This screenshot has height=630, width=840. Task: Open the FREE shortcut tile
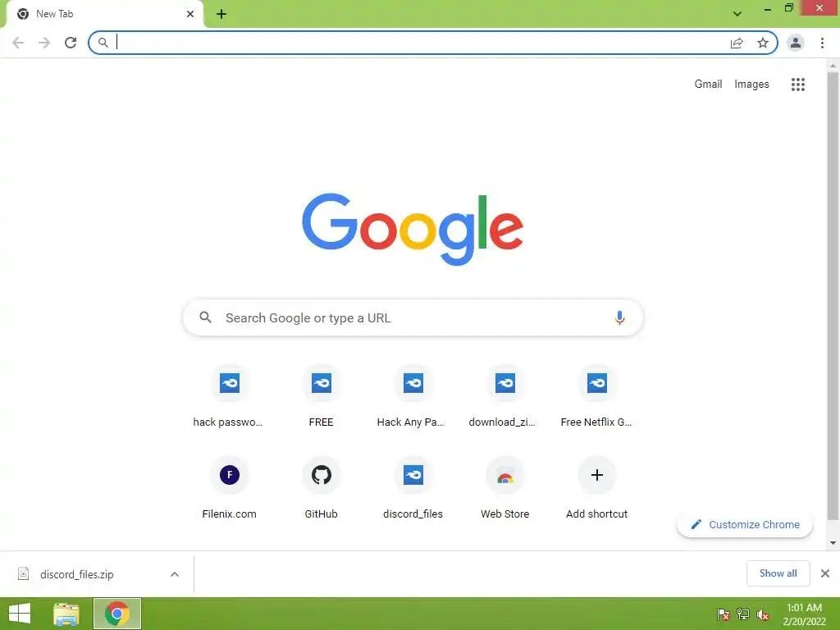[321, 397]
